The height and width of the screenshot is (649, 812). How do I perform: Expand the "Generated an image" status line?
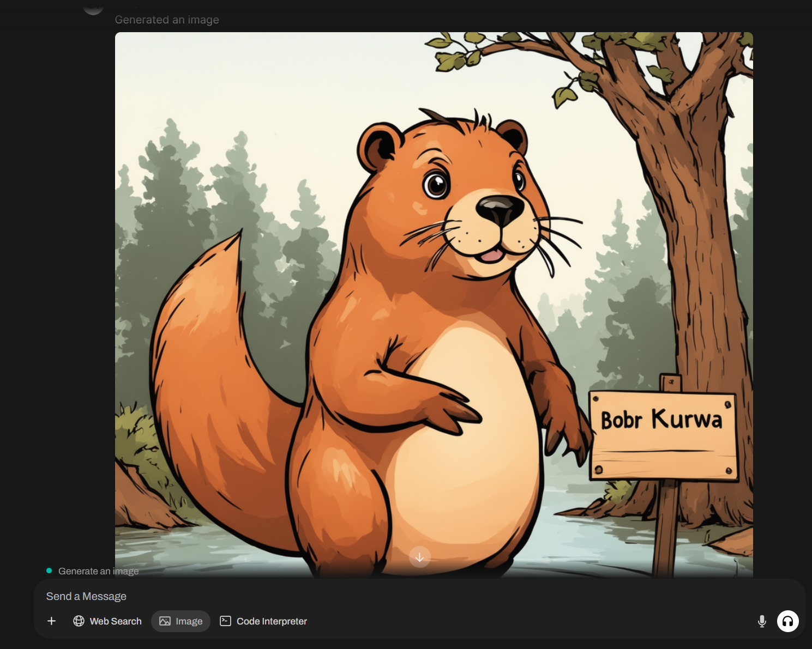(167, 20)
